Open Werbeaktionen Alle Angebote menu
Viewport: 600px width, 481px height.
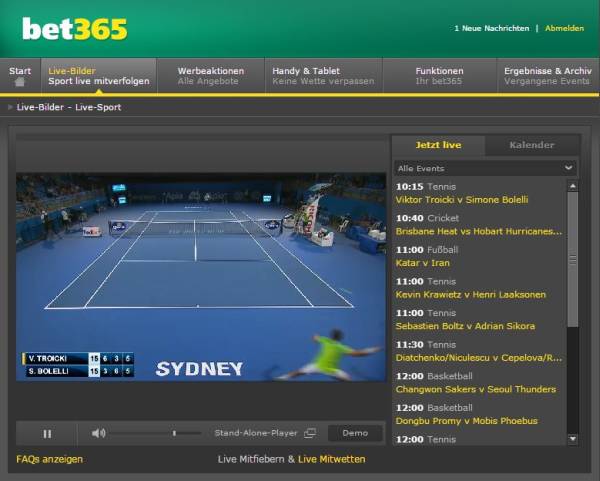click(210, 76)
